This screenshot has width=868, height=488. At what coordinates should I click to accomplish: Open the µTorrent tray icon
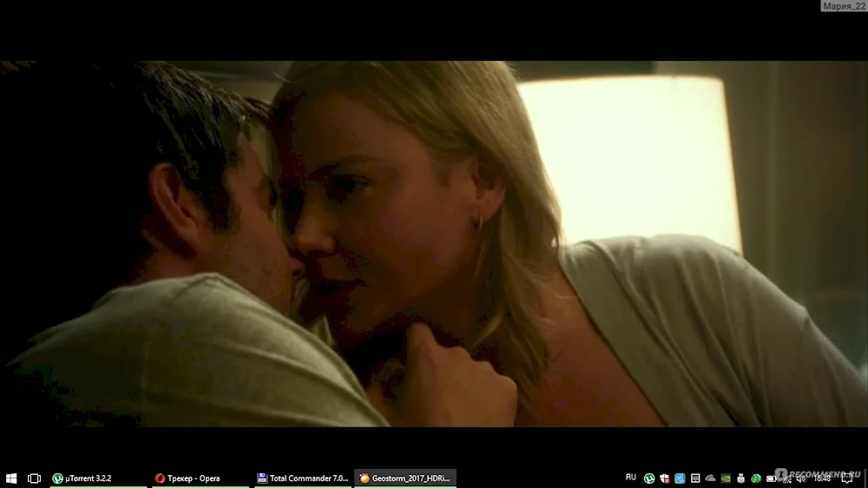pos(649,478)
